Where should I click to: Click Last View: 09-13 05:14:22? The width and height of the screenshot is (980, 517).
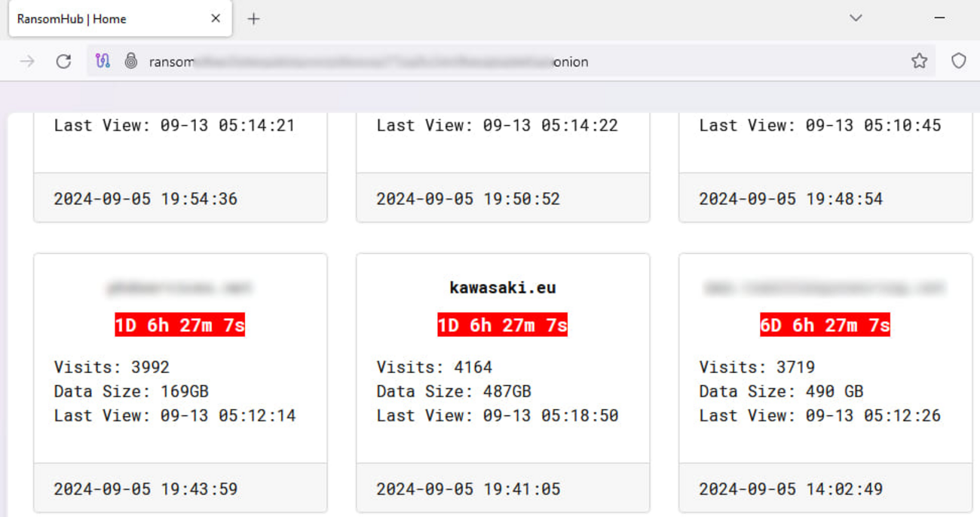tap(498, 125)
